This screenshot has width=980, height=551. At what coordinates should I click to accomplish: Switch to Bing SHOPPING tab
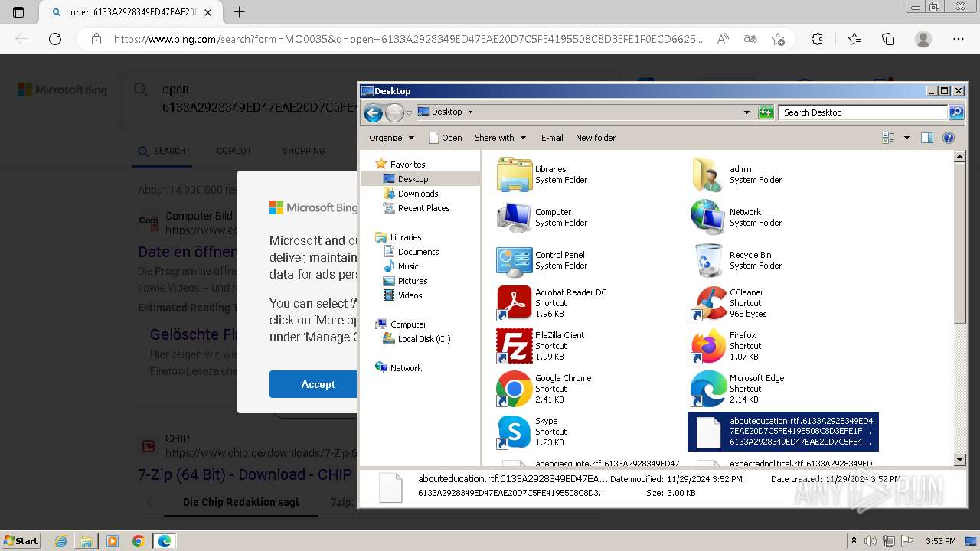pos(303,151)
